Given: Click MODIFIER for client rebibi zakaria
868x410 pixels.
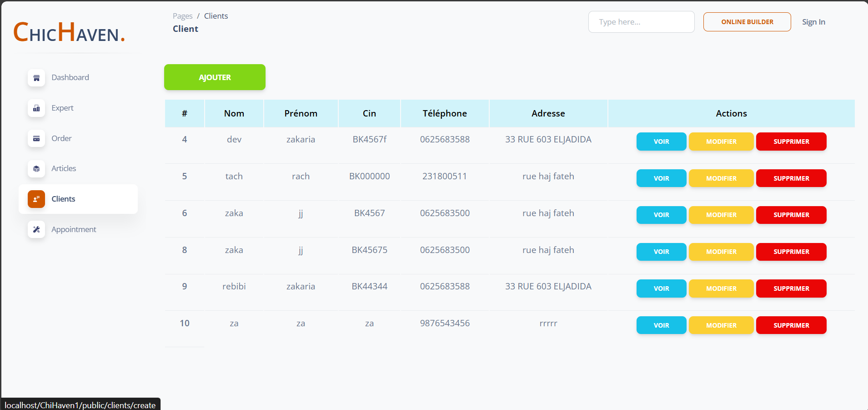Looking at the screenshot, I should [721, 289].
